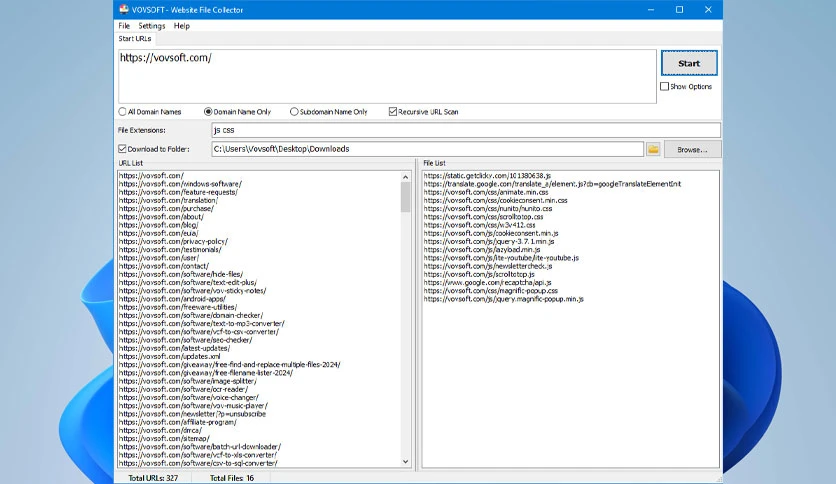The image size is (836, 484).
Task: Click the Start button
Action: click(x=689, y=63)
